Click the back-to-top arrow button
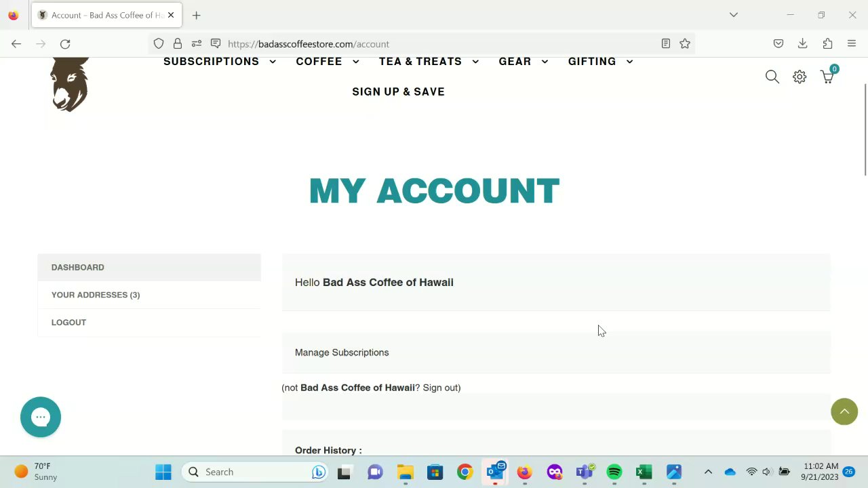868x488 pixels. (x=844, y=411)
